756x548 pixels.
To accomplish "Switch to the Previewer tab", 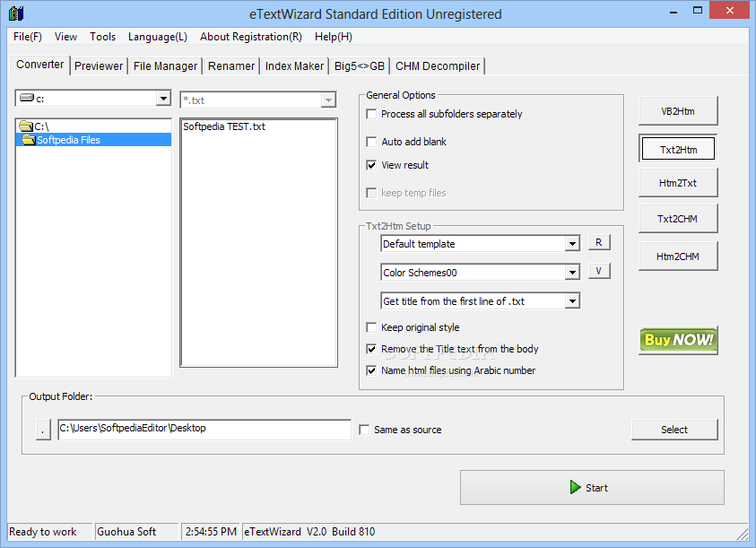I will 99,66.
